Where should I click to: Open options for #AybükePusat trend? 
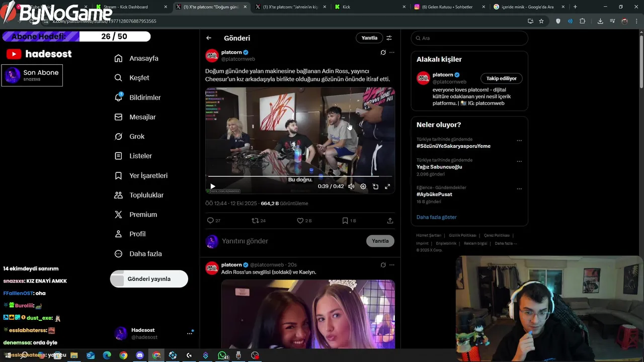click(519, 189)
